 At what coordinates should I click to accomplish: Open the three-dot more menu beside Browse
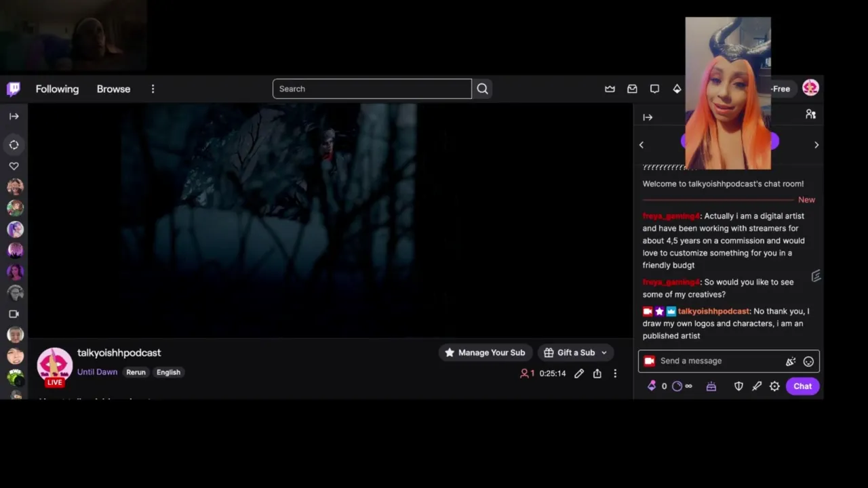coord(153,89)
